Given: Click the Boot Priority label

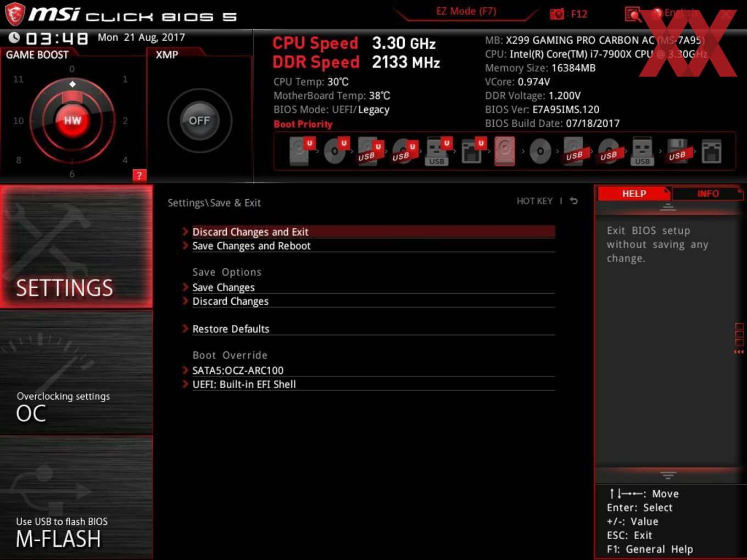Looking at the screenshot, I should point(303,124).
